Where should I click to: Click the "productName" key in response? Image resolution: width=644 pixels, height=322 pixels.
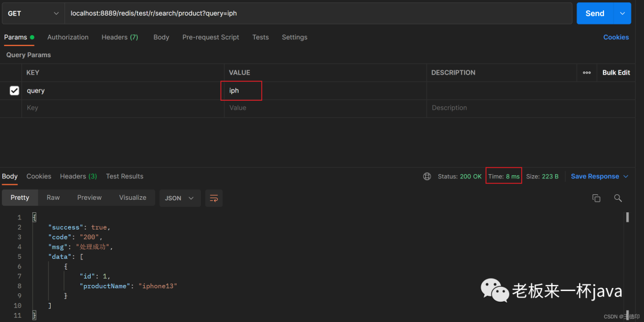pos(105,286)
